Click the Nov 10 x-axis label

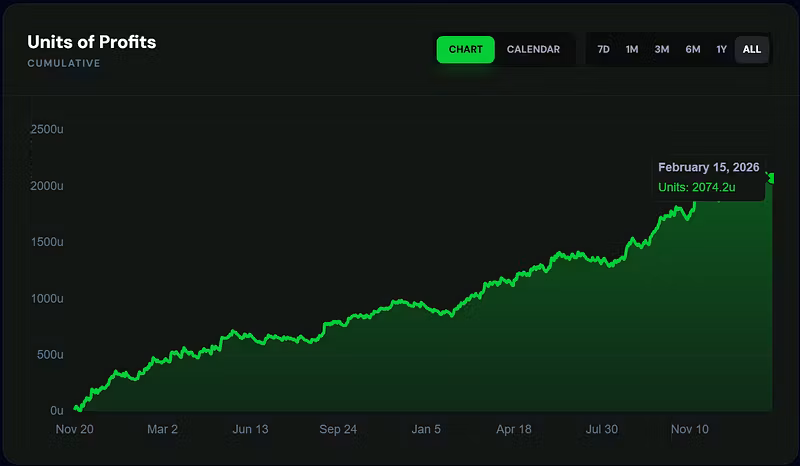pyautogui.click(x=689, y=429)
